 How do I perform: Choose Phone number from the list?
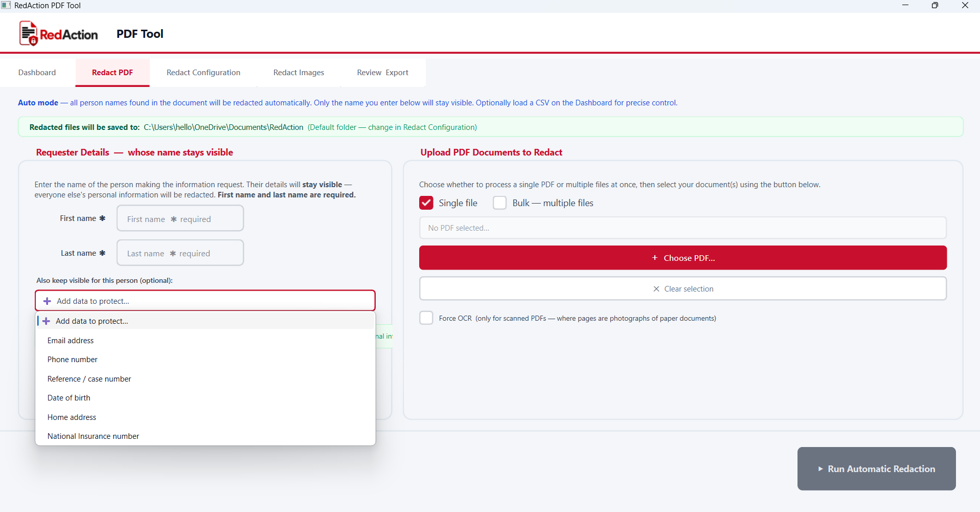[206, 360]
